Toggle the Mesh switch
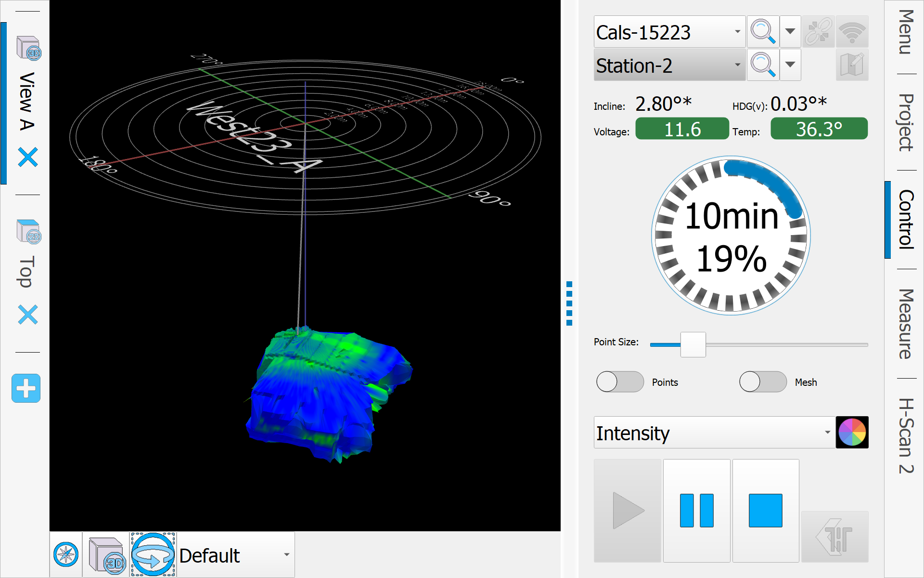924x578 pixels. pos(763,382)
